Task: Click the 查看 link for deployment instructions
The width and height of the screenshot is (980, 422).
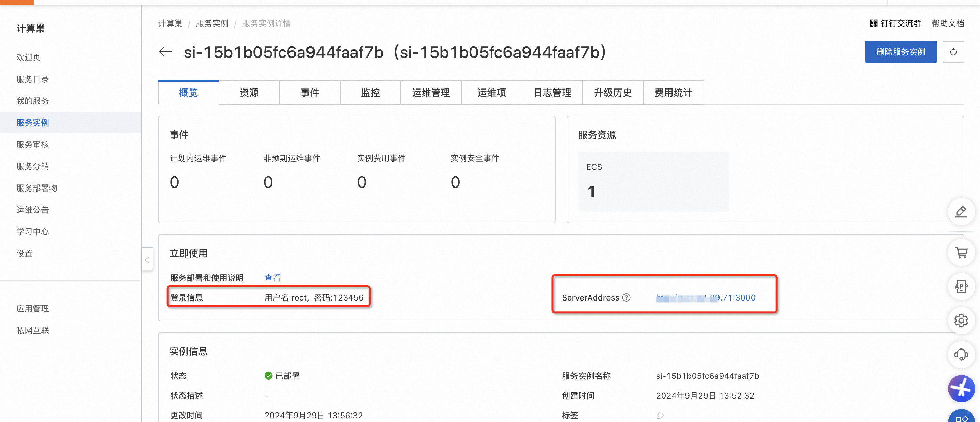Action: (272, 278)
